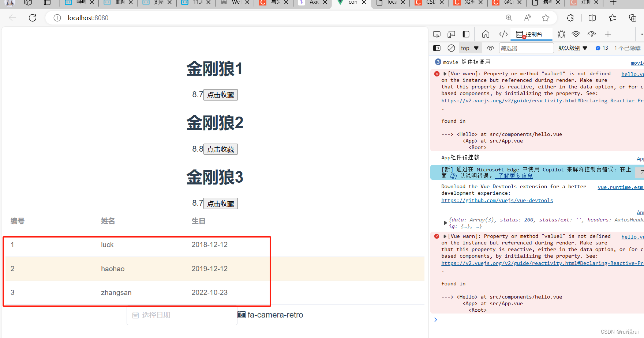Open DevTools Network wifi icon tab
The height and width of the screenshot is (338, 644).
(x=576, y=34)
